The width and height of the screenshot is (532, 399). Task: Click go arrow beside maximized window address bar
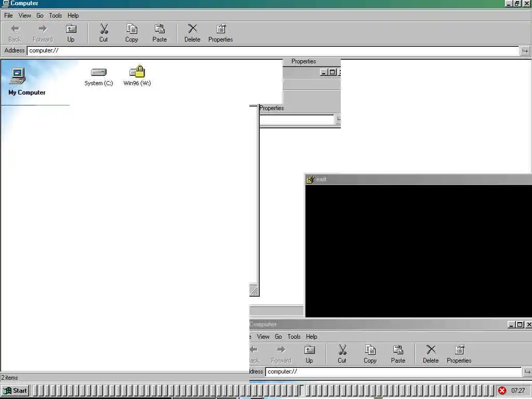pos(525,51)
